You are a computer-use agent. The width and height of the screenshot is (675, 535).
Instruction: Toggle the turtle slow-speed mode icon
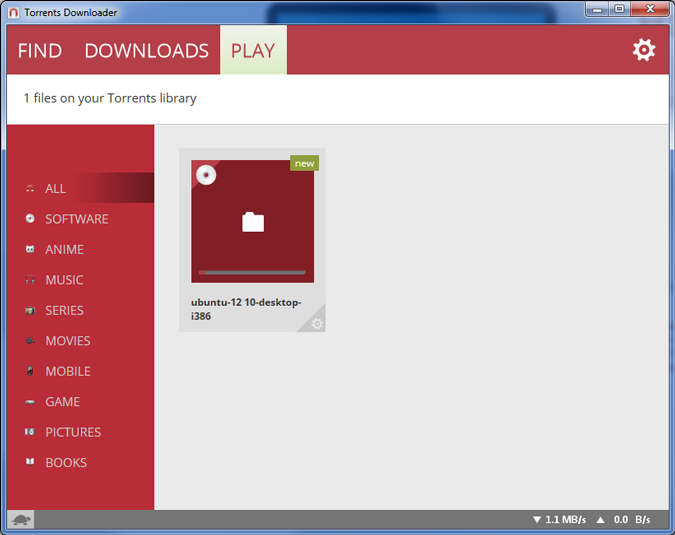(21, 520)
